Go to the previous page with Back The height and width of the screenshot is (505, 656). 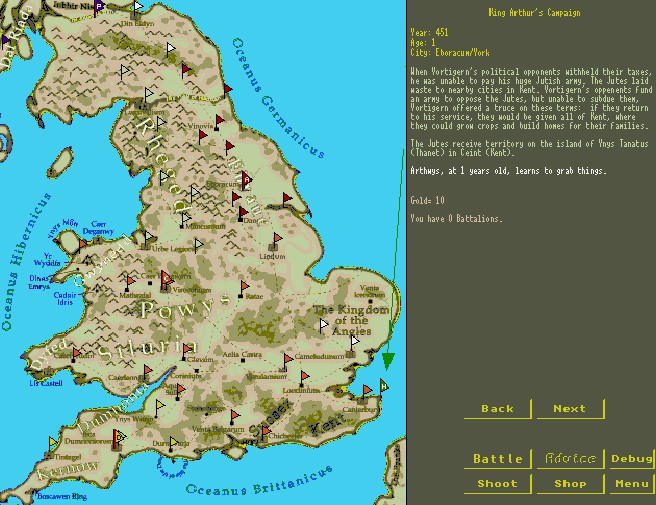pyautogui.click(x=497, y=409)
